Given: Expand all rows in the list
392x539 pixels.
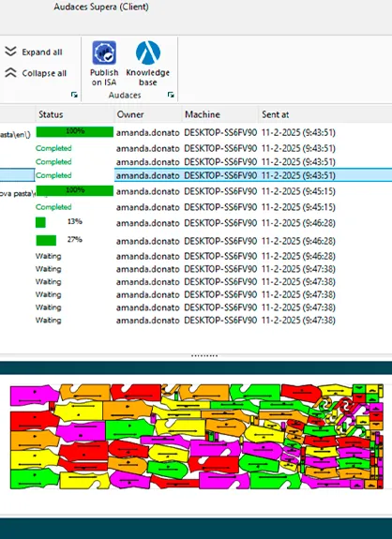Looking at the screenshot, I should pos(34,52).
